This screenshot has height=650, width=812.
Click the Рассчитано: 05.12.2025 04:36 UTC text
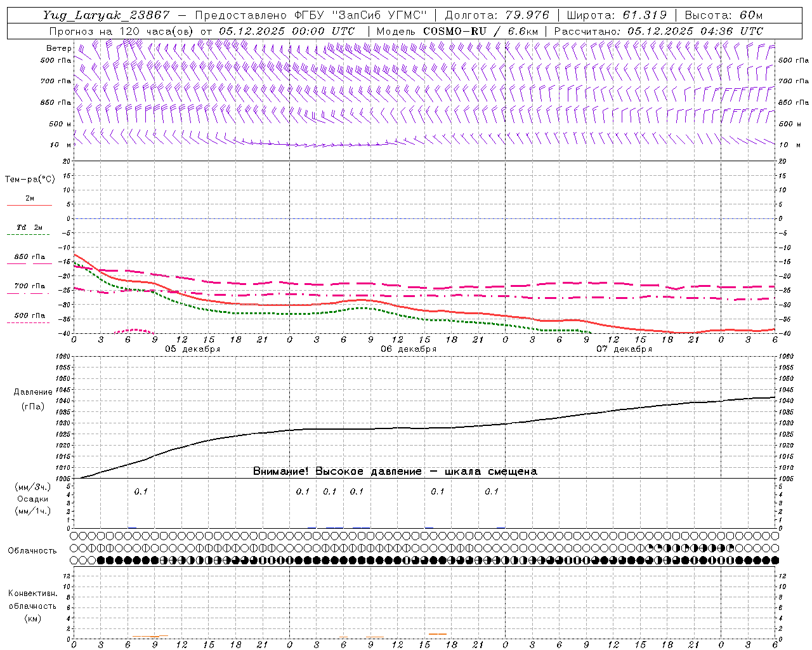[658, 31]
